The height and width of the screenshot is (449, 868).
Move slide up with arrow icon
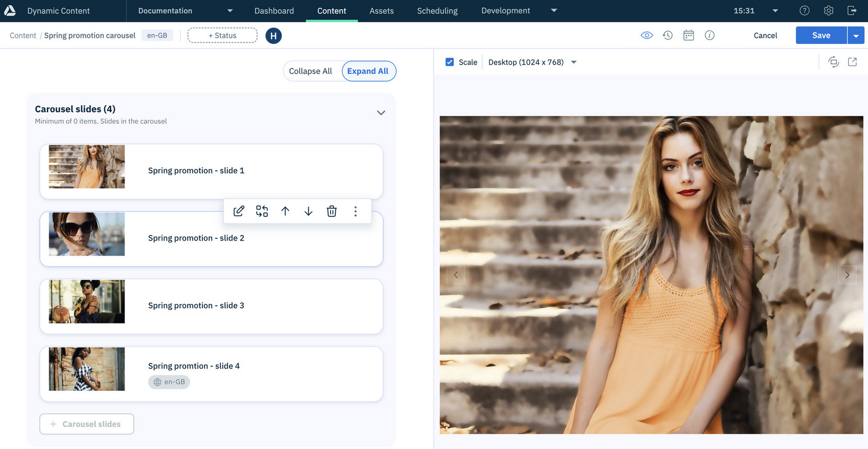[285, 211]
